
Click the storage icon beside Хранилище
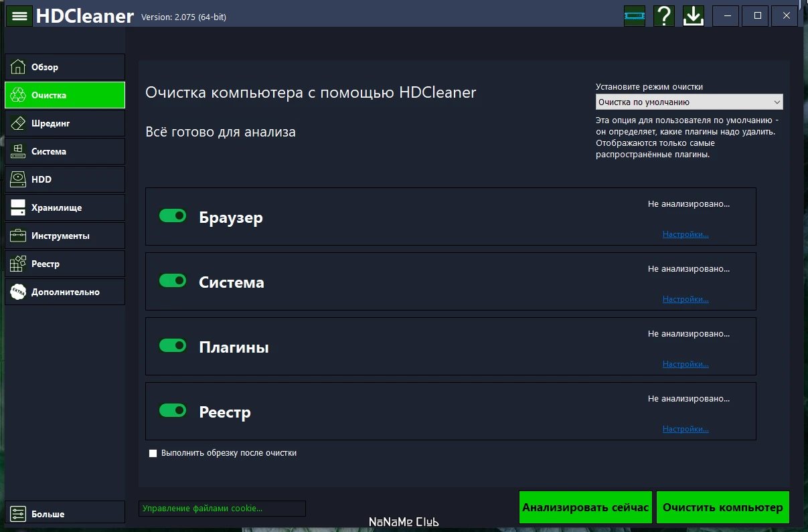(x=18, y=207)
